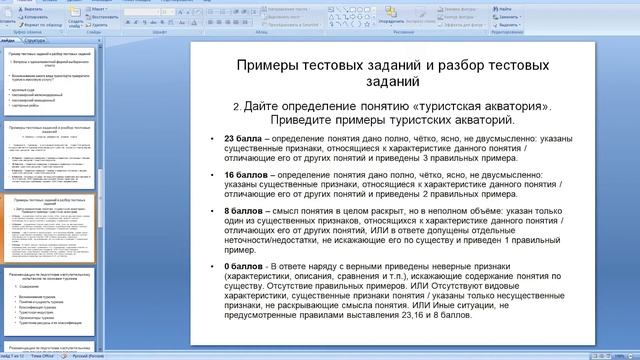The image size is (640, 360).
Task: Open the font color picker with the A icon
Action: coord(194,22)
